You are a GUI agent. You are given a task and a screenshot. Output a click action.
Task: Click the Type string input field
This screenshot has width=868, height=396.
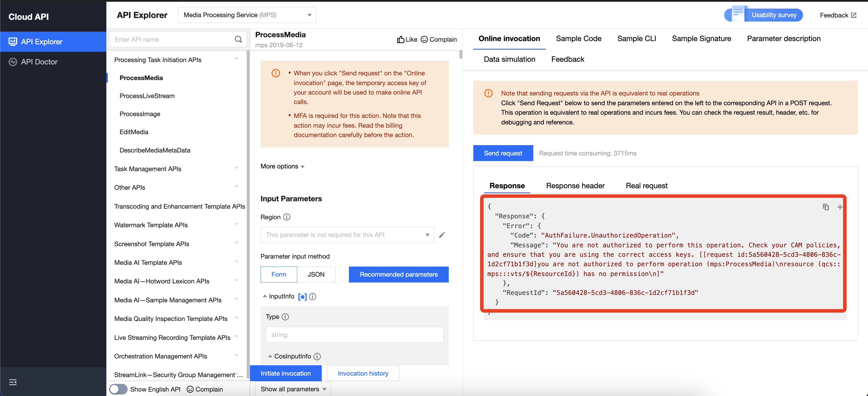click(x=354, y=335)
